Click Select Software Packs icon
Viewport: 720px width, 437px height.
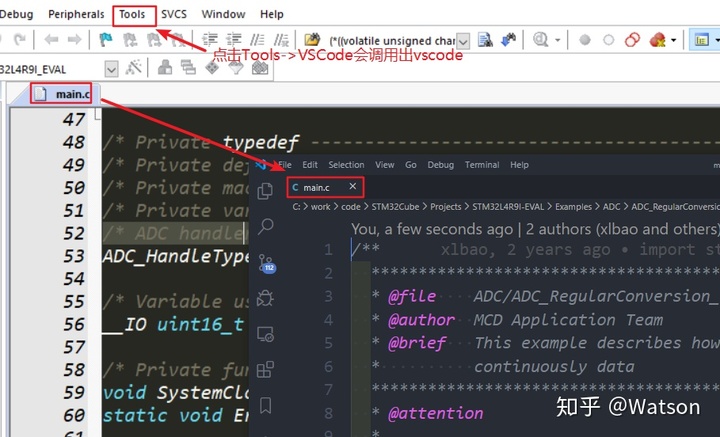pyautogui.click(x=236, y=67)
